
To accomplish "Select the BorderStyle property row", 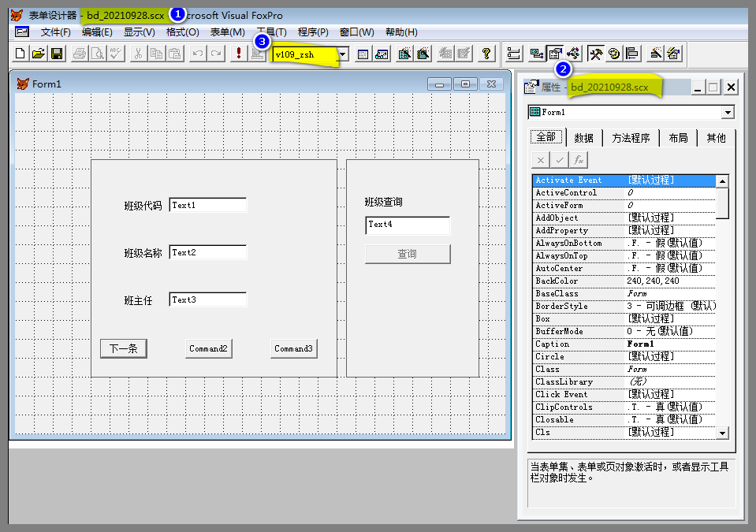I will click(x=624, y=306).
